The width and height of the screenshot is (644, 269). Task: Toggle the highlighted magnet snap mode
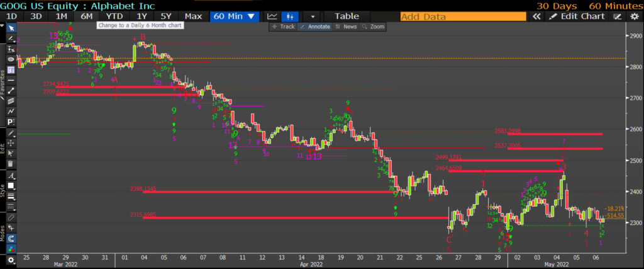click(11, 238)
